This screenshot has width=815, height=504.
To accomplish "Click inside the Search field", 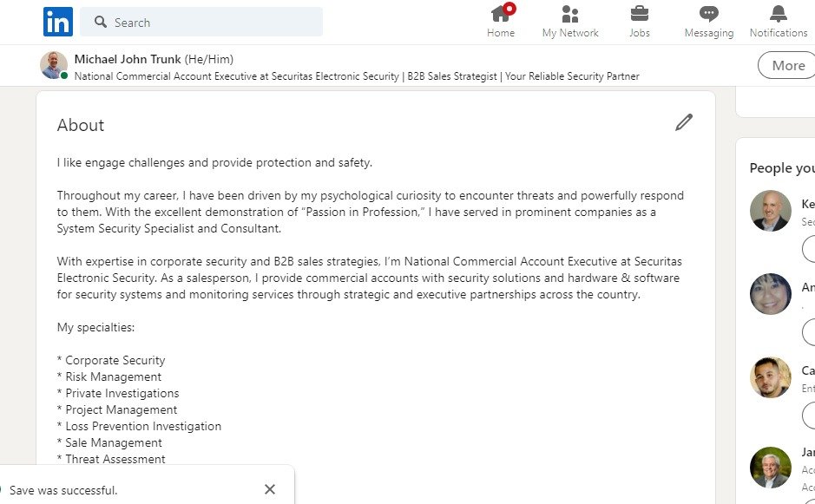I will pos(208,23).
